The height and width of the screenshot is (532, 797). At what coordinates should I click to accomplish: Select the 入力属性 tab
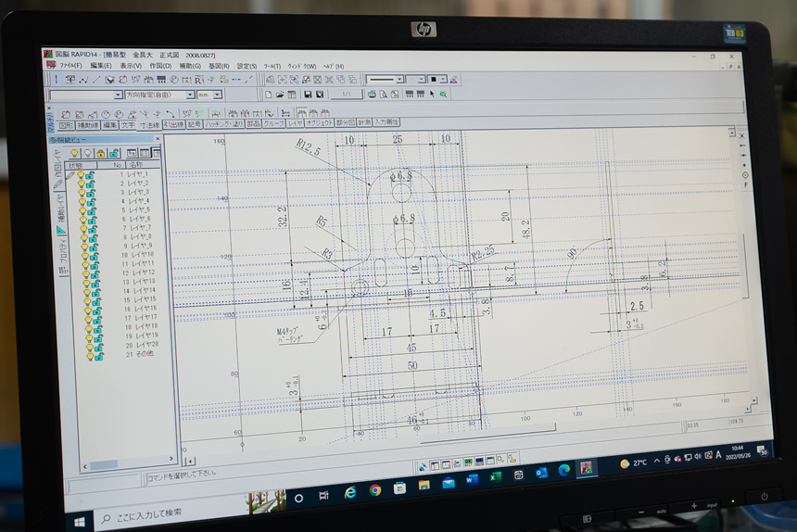pos(386,122)
